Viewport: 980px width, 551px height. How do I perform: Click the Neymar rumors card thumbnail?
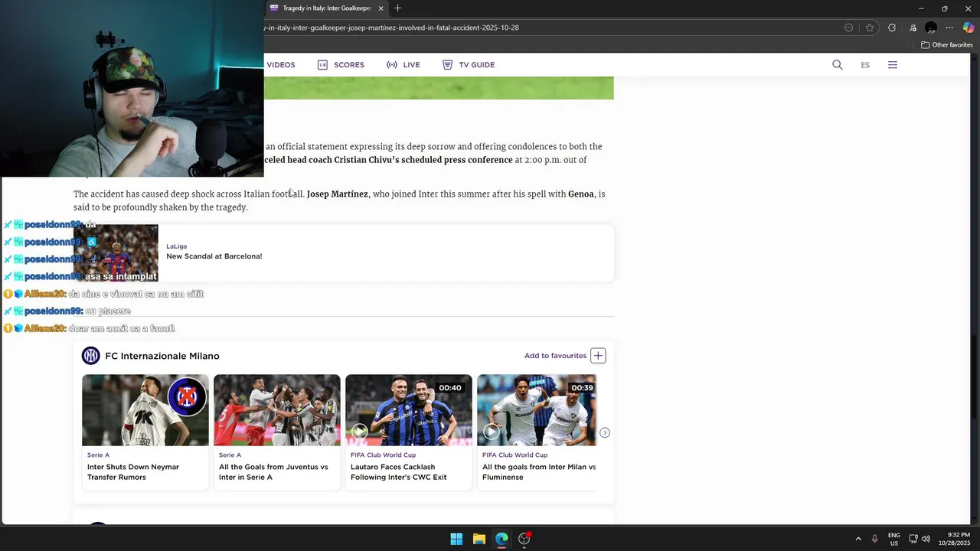click(145, 410)
